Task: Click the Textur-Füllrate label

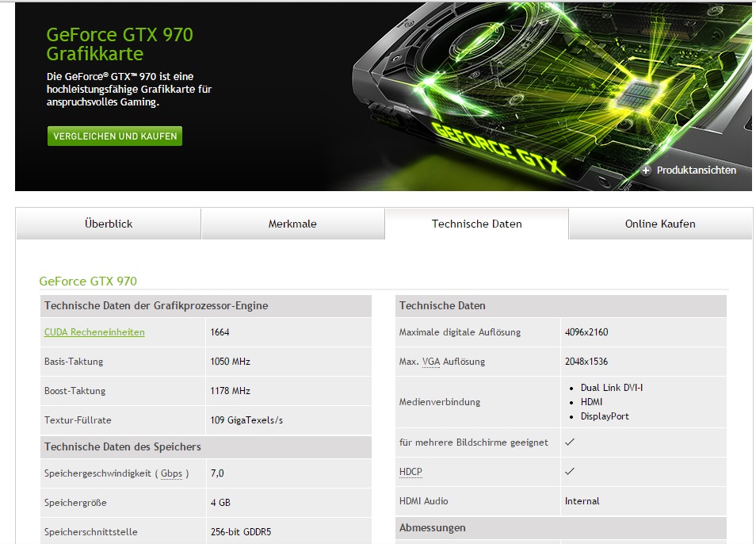Action: (78, 420)
